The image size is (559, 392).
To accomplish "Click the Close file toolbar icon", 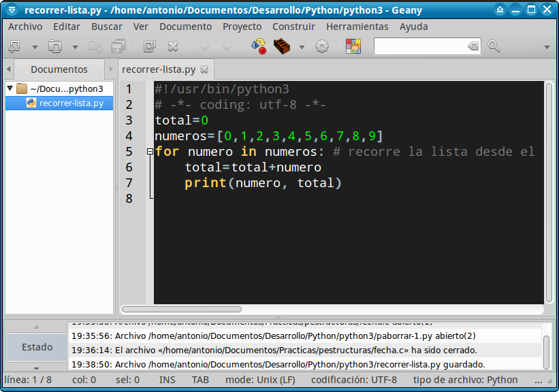I will pyautogui.click(x=173, y=46).
